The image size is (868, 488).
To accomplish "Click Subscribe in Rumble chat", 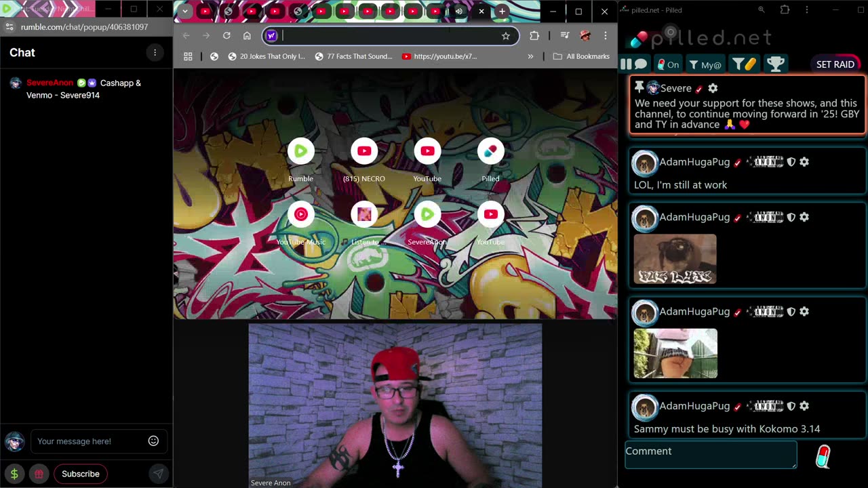I will [x=81, y=474].
